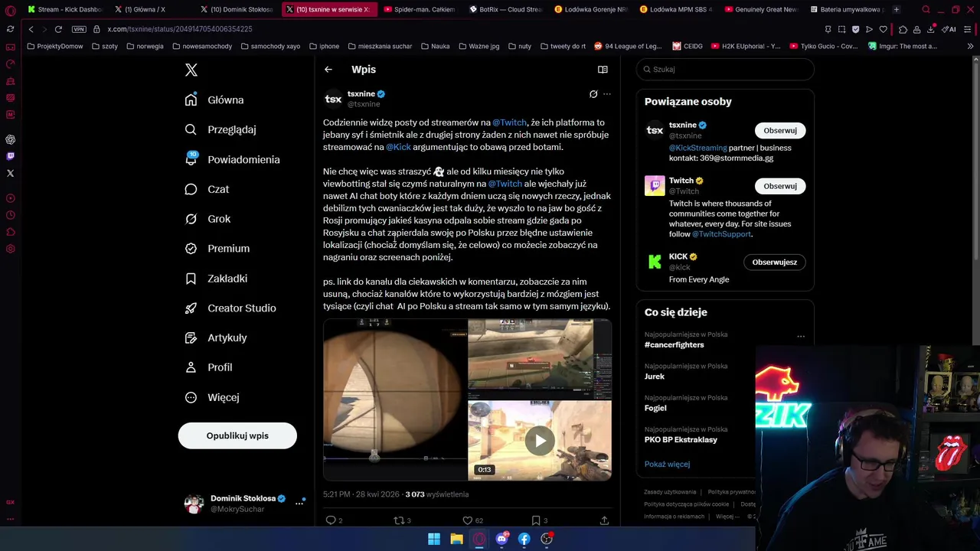
Task: Open the PKO BP Ekstraklasy trend
Action: [681, 440]
